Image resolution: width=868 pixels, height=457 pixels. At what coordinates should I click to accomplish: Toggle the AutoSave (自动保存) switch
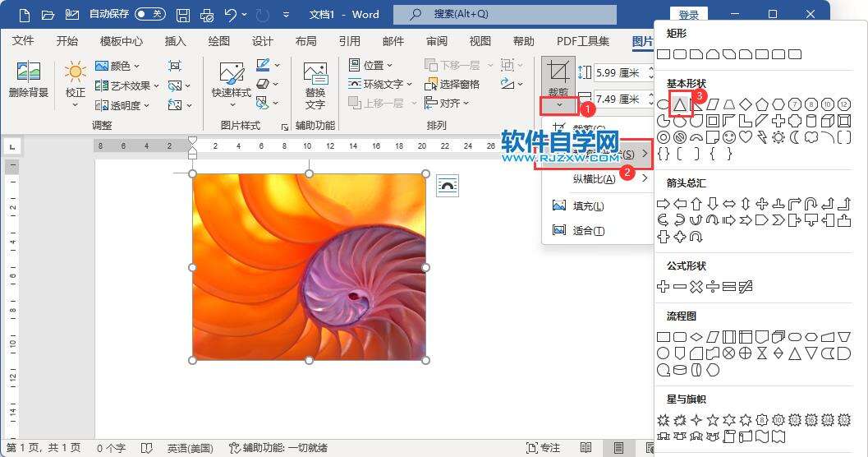150,14
